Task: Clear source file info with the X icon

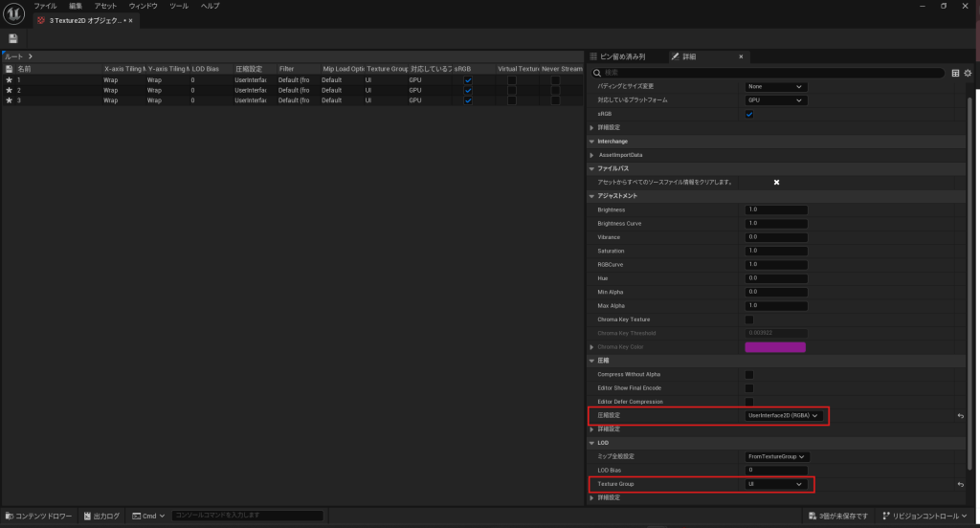Action: coord(776,183)
